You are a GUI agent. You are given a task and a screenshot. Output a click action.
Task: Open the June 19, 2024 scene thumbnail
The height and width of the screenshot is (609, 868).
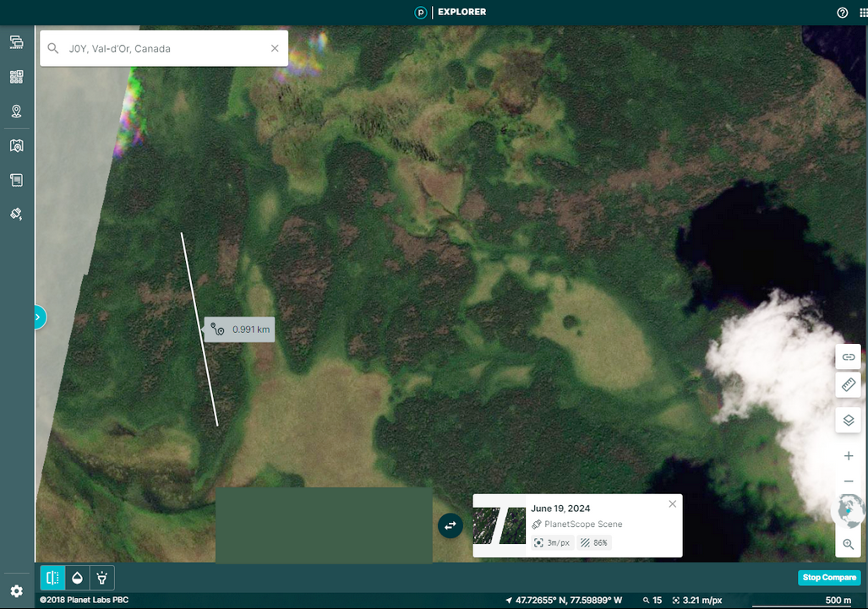click(x=500, y=525)
